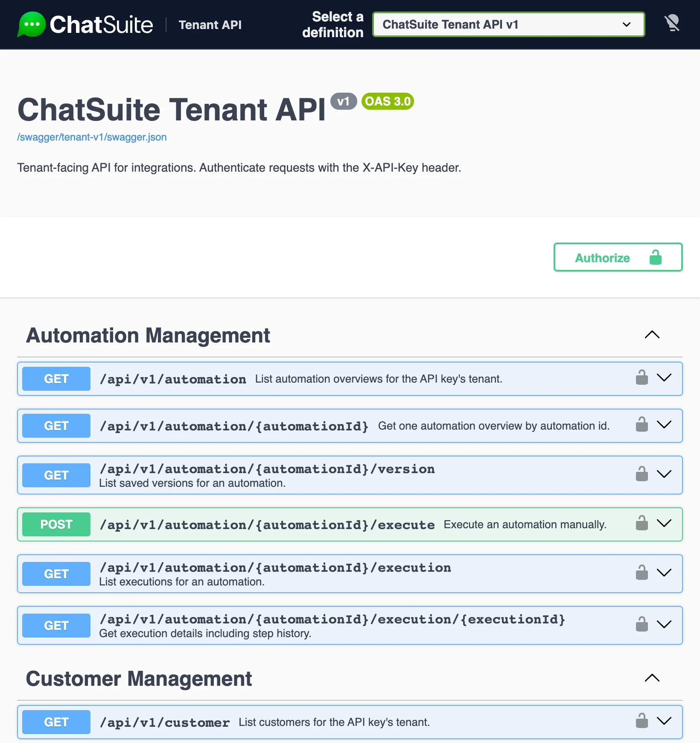Expand the List executions endpoint chevron
This screenshot has width=700, height=743.
[x=664, y=573]
